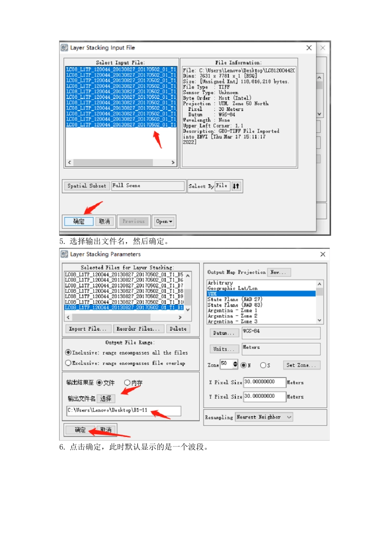Click the selected-files list up arrow
Viewport: 392px width, 555px height.
pyautogui.click(x=188, y=275)
